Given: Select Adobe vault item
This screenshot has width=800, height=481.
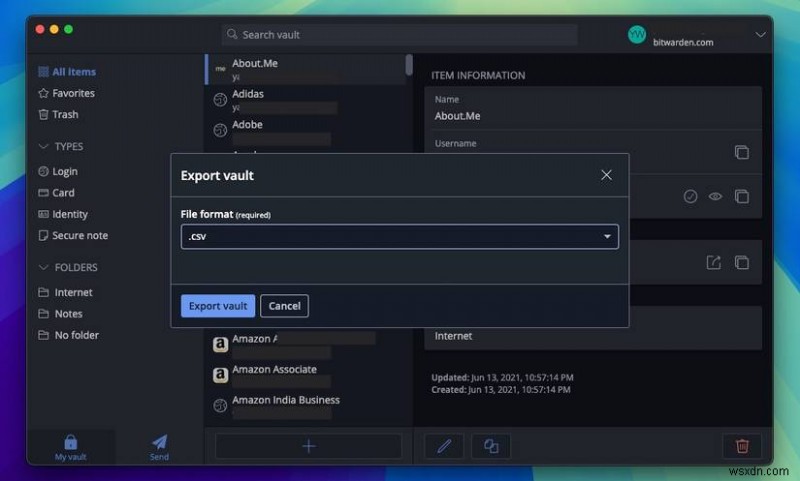Looking at the screenshot, I should point(306,131).
